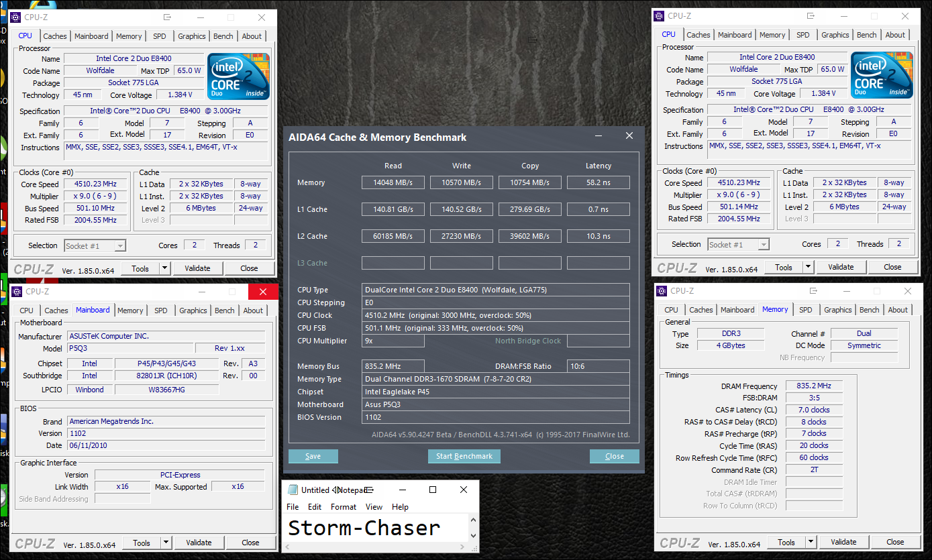Click L1 Cache Copy value 279.69 GB/s
Image resolution: width=932 pixels, height=560 pixels.
tap(530, 209)
